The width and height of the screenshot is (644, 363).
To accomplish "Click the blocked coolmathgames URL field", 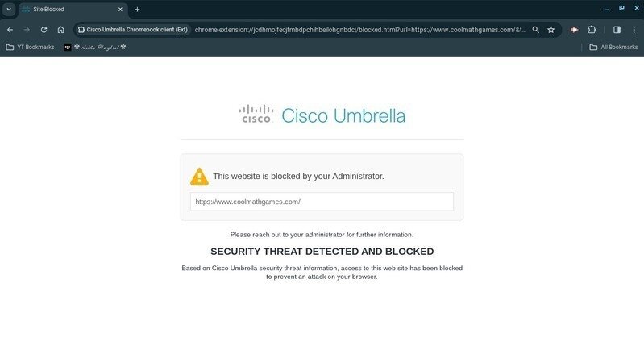I will pyautogui.click(x=322, y=202).
